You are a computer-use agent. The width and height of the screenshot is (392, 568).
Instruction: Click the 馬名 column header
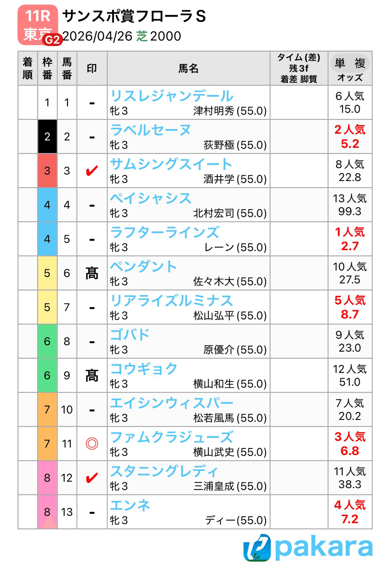coord(188,68)
